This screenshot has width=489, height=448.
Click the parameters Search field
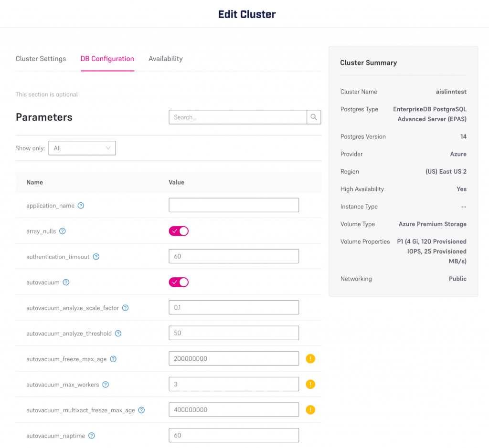pyautogui.click(x=237, y=117)
